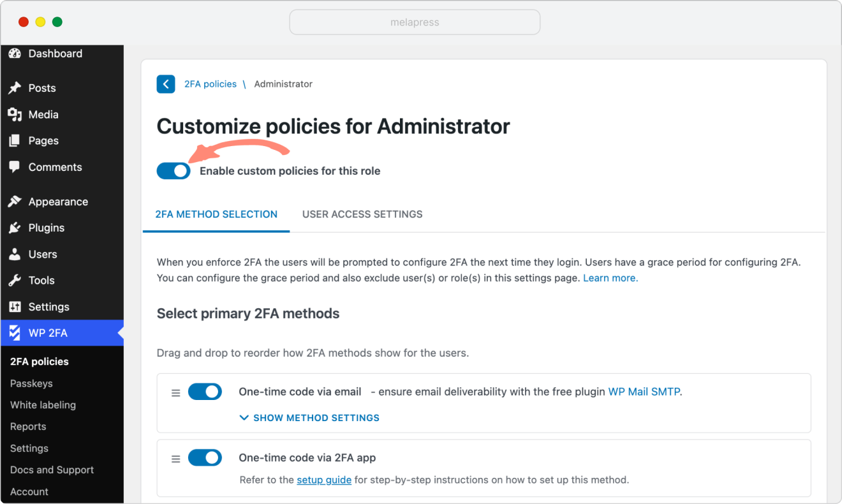This screenshot has width=842, height=504.
Task: Open Comments in the sidebar
Action: coord(55,167)
